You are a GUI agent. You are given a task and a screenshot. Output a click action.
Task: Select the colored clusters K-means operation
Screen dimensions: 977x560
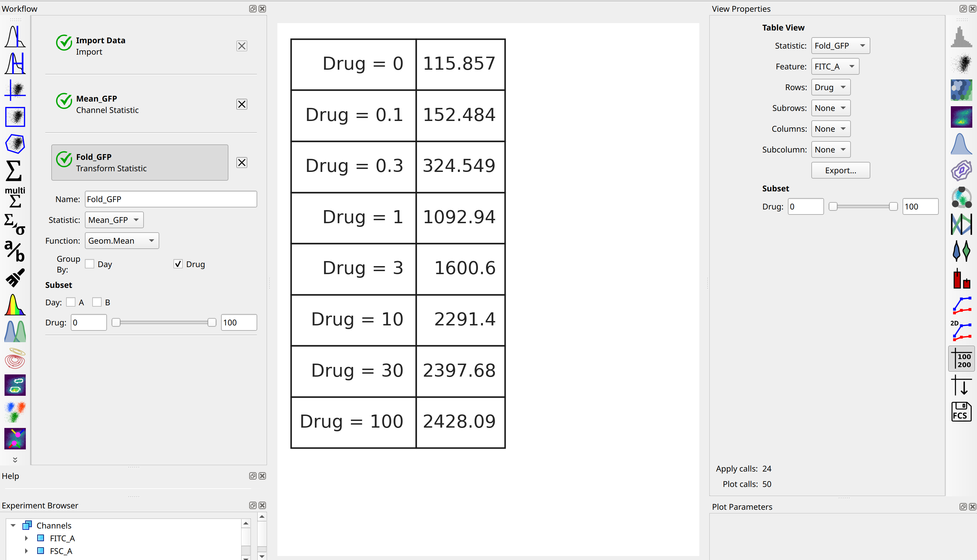click(x=15, y=412)
